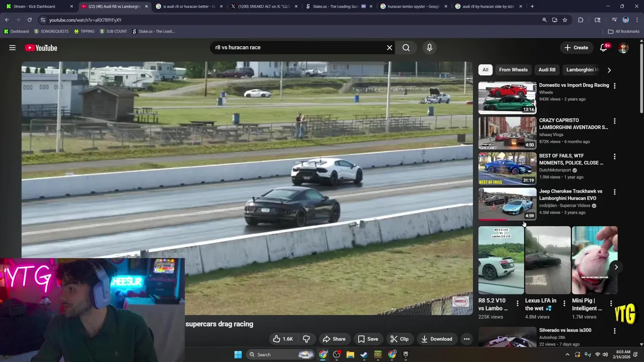This screenshot has height=362, width=644.
Task: Dislike the video
Action: point(306,339)
